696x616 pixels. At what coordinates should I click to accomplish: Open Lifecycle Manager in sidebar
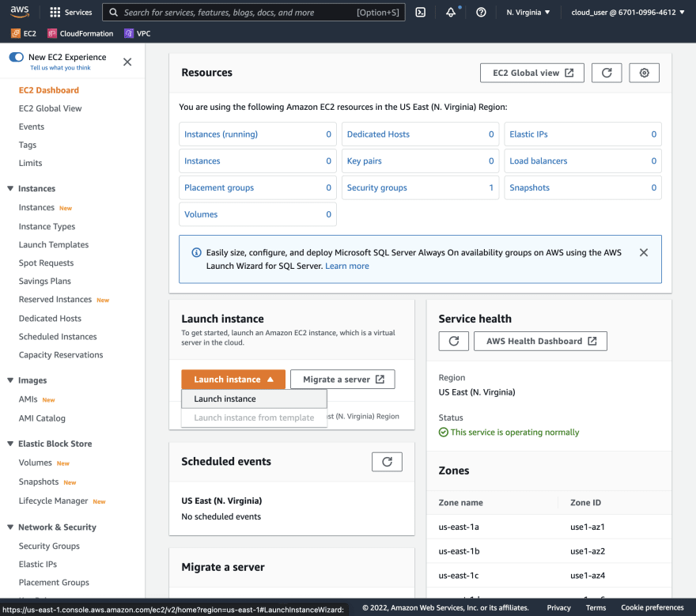click(53, 501)
